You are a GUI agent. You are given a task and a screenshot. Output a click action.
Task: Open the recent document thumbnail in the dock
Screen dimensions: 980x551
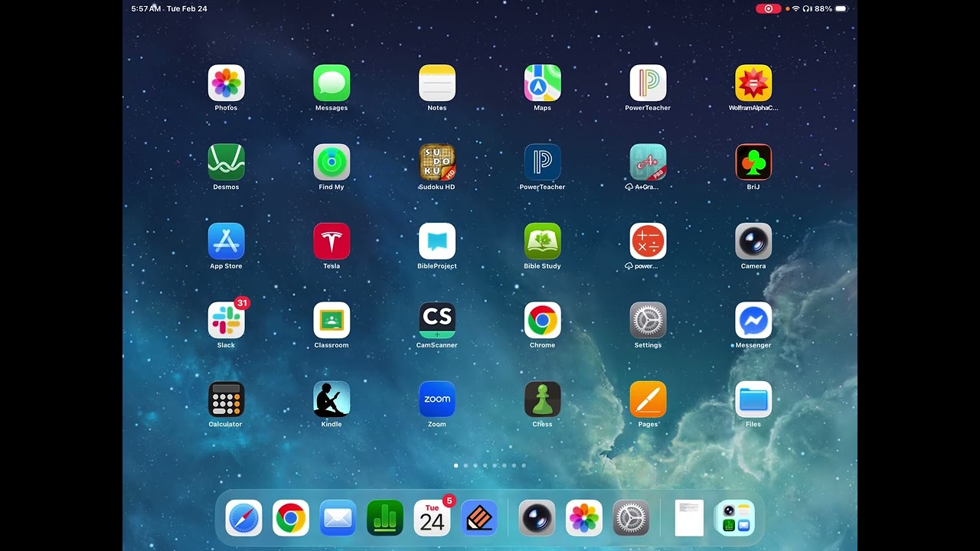[x=689, y=518]
